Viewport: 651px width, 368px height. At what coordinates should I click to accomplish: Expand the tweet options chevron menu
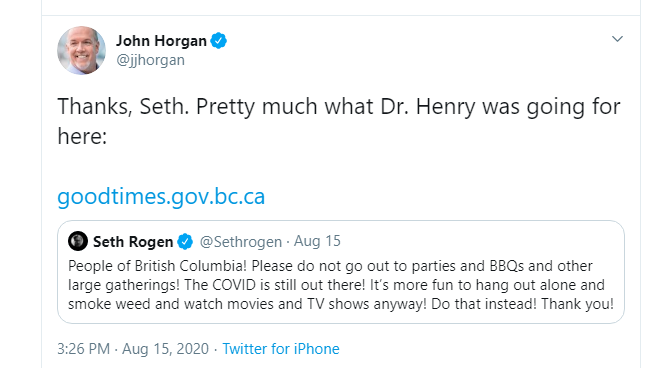617,39
